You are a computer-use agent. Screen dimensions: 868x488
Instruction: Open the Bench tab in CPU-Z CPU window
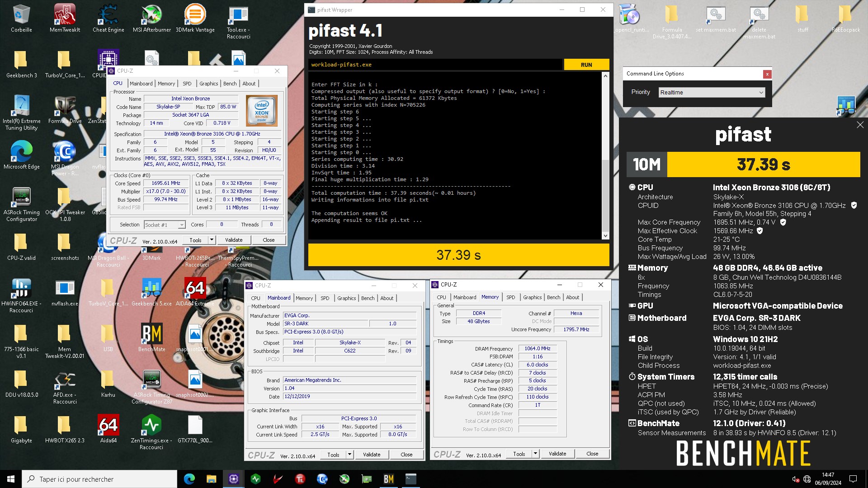(x=230, y=84)
